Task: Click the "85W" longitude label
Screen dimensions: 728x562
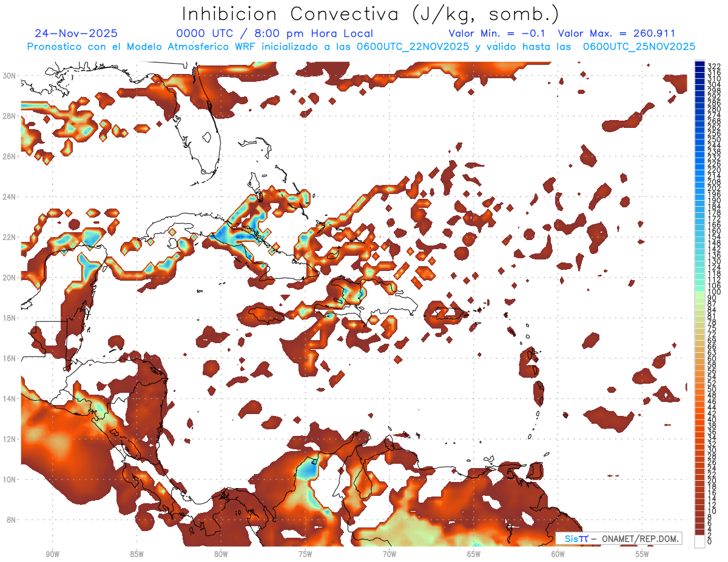Action: tap(136, 554)
